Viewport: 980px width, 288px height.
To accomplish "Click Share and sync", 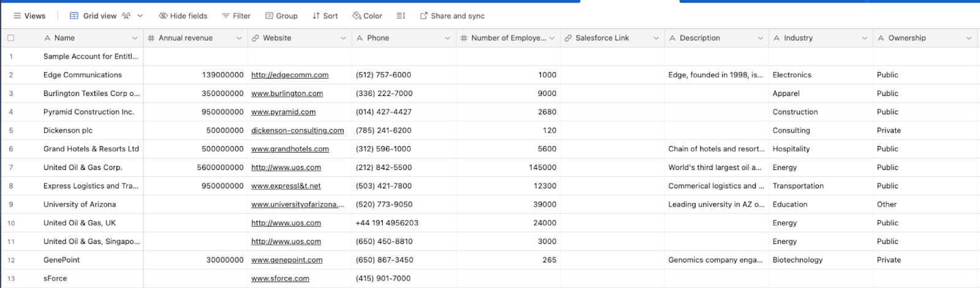I will tap(452, 16).
